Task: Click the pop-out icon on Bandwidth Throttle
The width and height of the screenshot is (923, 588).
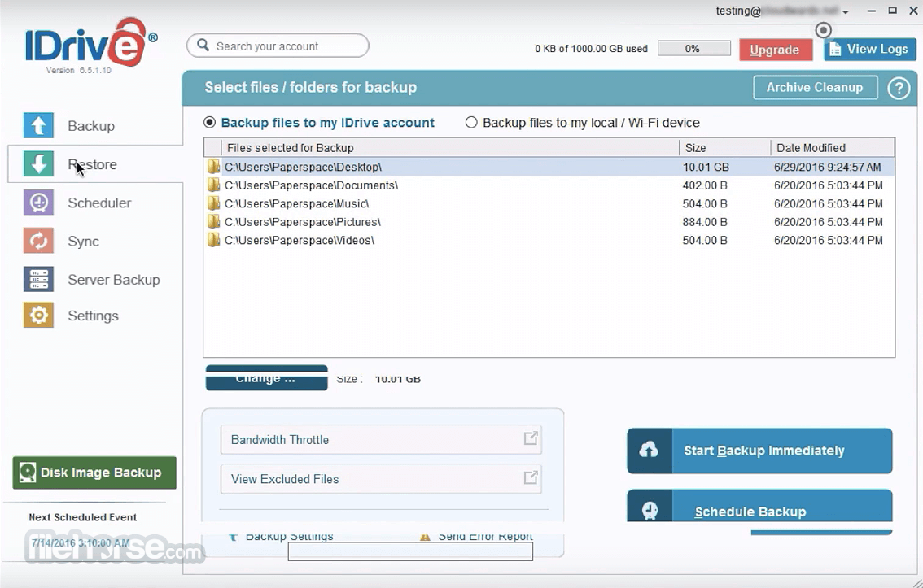Action: pyautogui.click(x=531, y=438)
